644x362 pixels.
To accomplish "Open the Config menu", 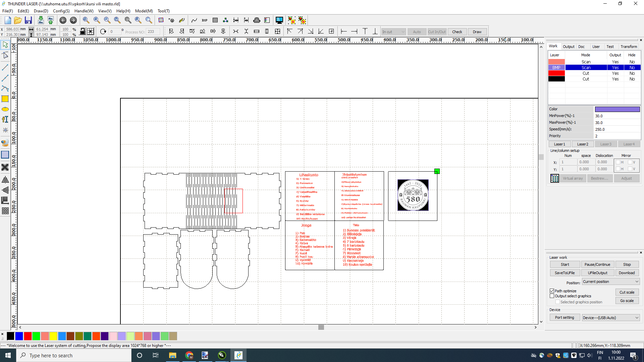I will coord(61,11).
